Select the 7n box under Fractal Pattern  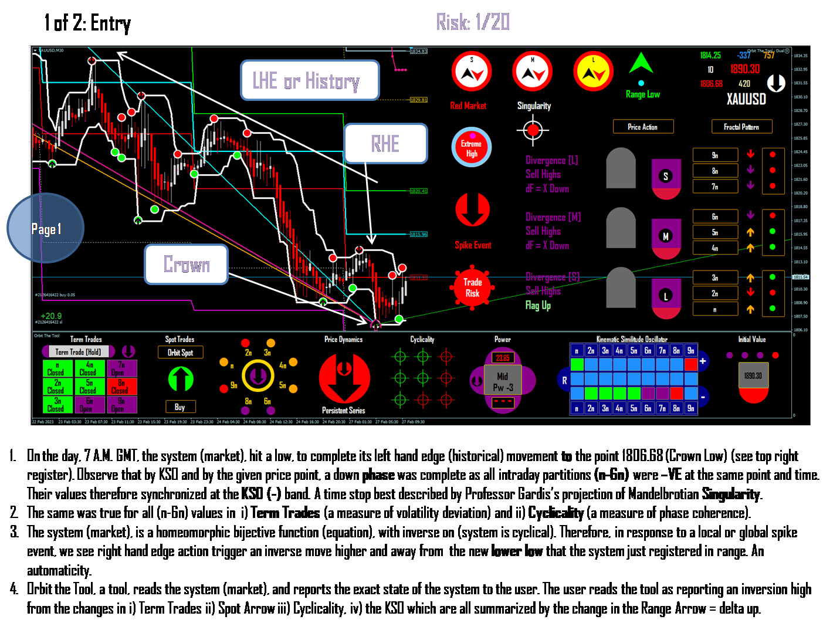(x=715, y=187)
